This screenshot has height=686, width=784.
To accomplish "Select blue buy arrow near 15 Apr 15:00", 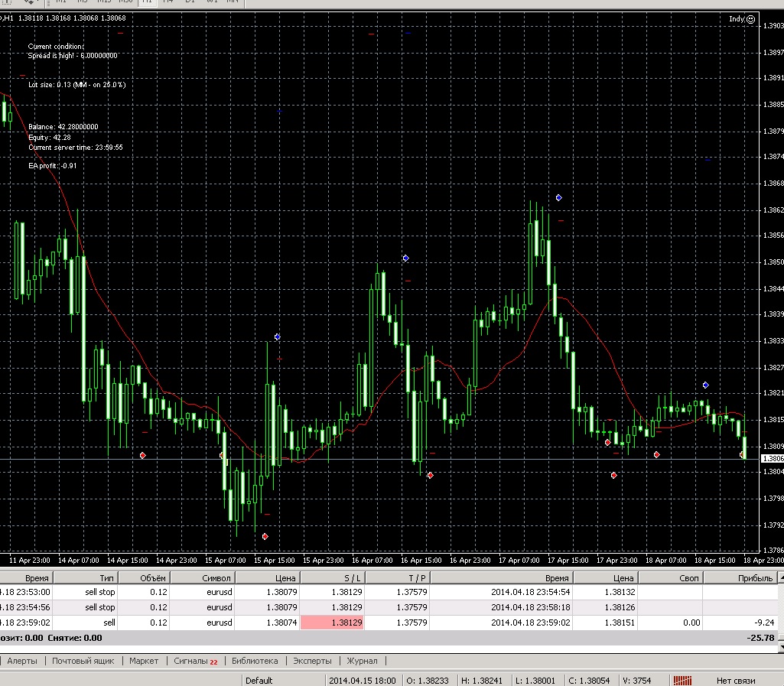I will 278,337.
